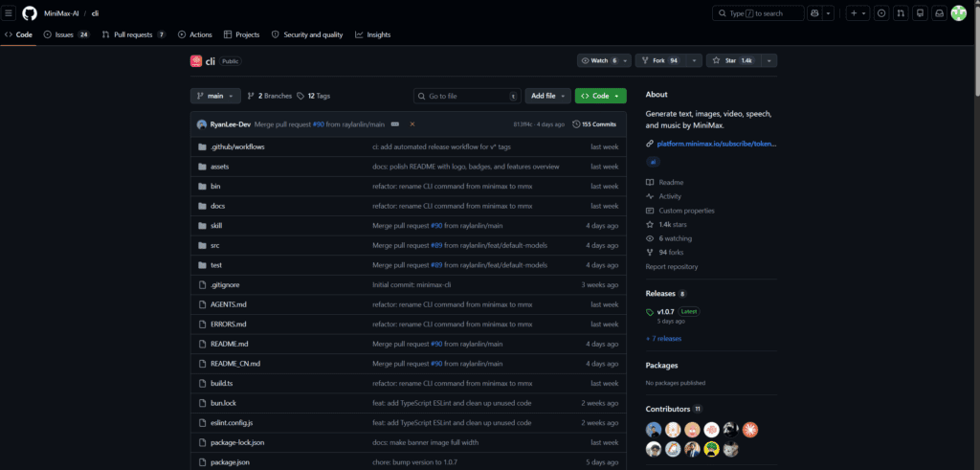
Task: Switch to the Actions tab
Action: pyautogui.click(x=194, y=35)
